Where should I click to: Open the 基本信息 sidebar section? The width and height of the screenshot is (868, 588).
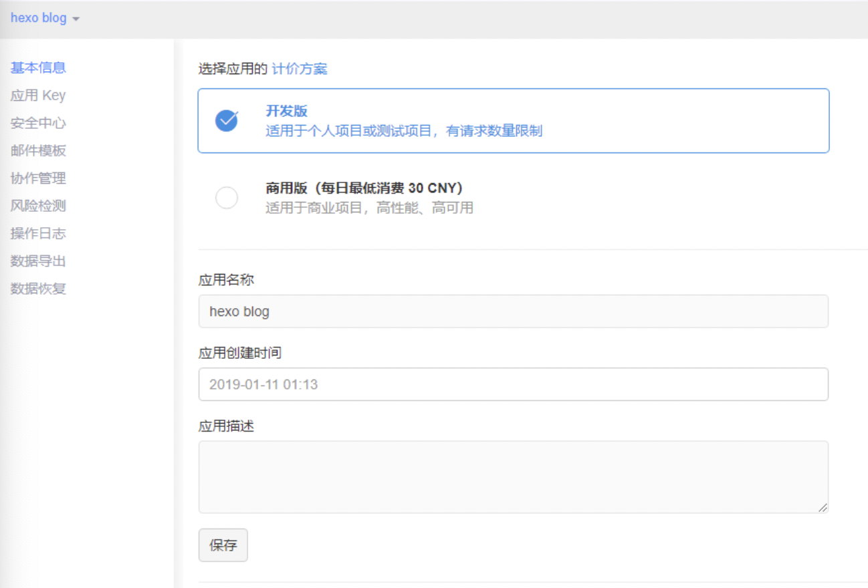38,67
